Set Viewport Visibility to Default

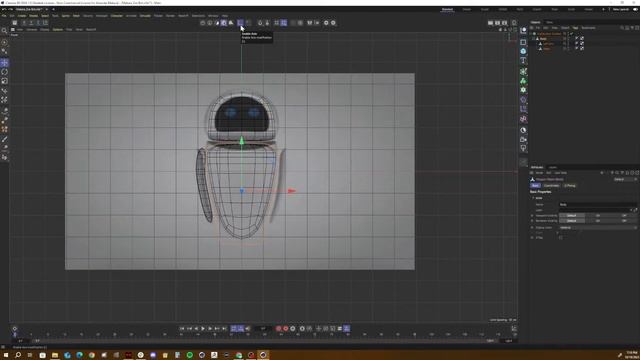(x=571, y=216)
